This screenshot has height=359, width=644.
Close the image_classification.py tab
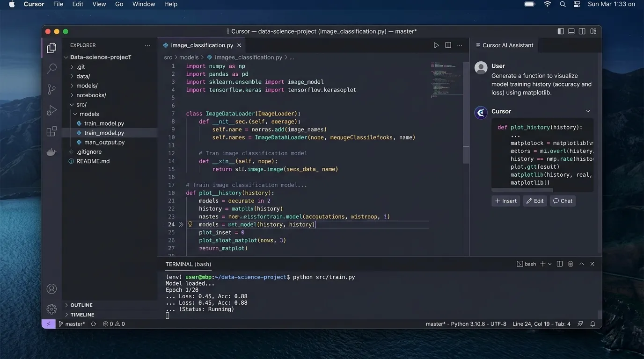point(239,45)
